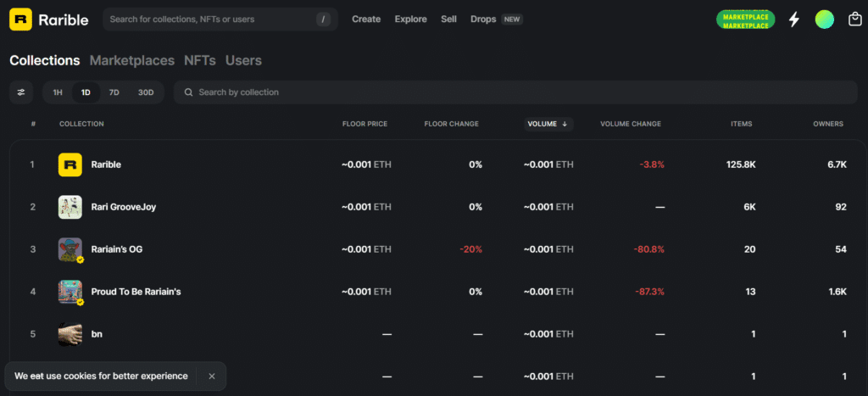Click the 6.7K owners value

pyautogui.click(x=837, y=165)
